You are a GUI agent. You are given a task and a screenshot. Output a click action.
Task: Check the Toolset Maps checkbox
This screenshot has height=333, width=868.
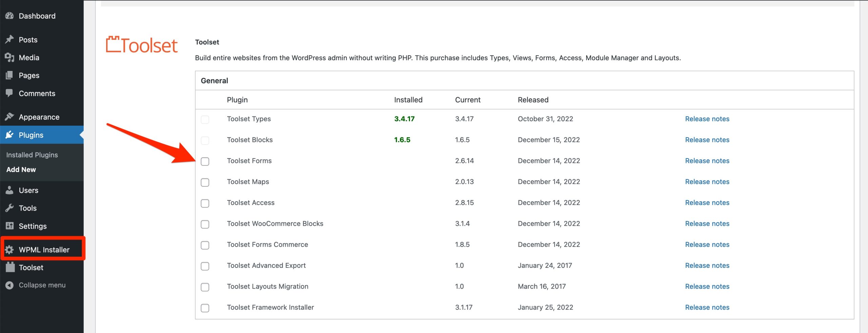pos(205,182)
